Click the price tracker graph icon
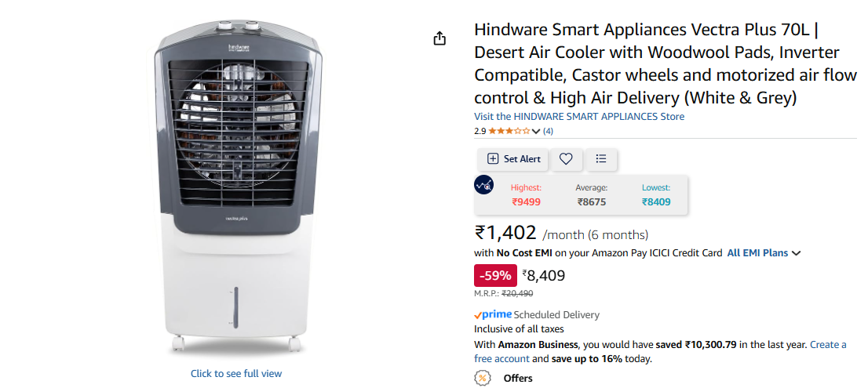The height and width of the screenshot is (388, 868). click(483, 185)
